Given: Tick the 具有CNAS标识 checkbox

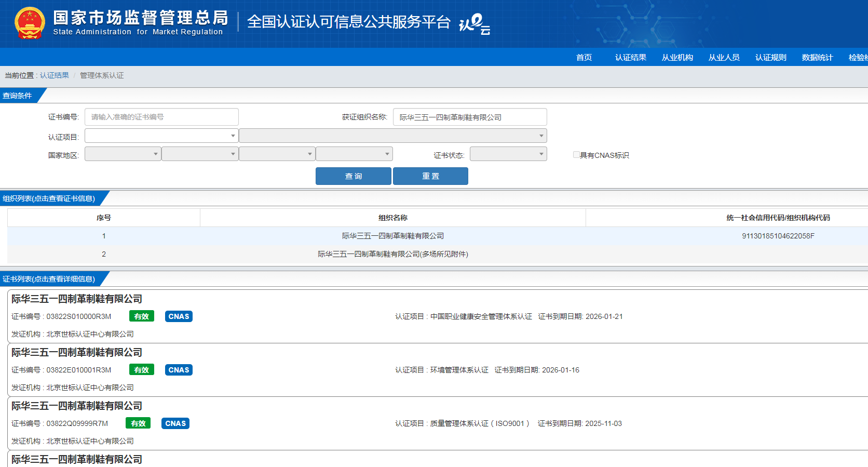Looking at the screenshot, I should [x=576, y=155].
